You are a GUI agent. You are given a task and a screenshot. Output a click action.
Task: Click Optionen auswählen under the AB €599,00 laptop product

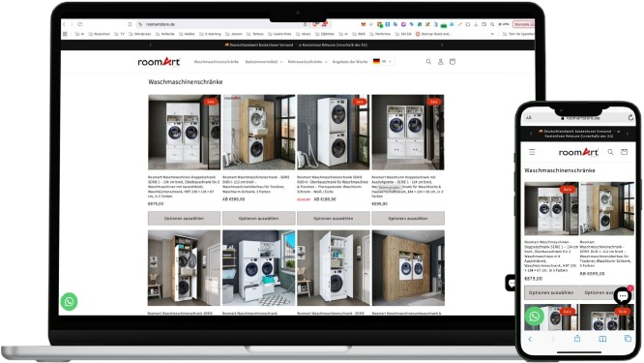(259, 219)
